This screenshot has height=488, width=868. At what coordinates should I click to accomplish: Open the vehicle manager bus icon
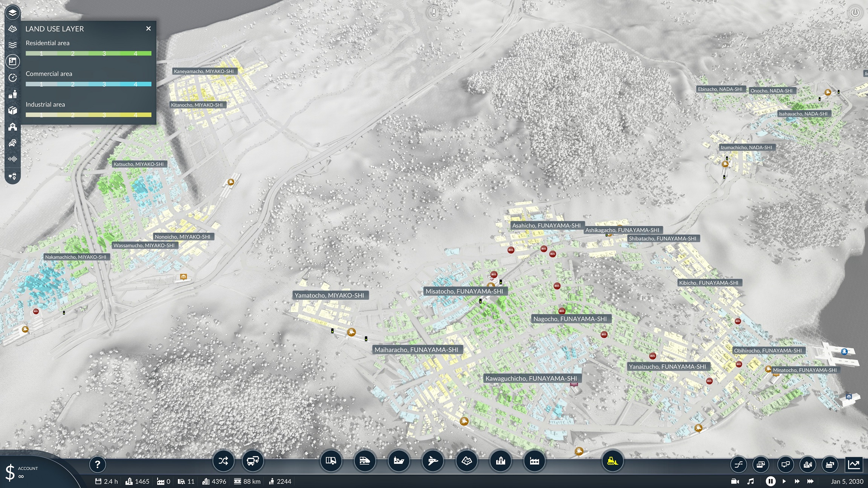click(x=252, y=461)
